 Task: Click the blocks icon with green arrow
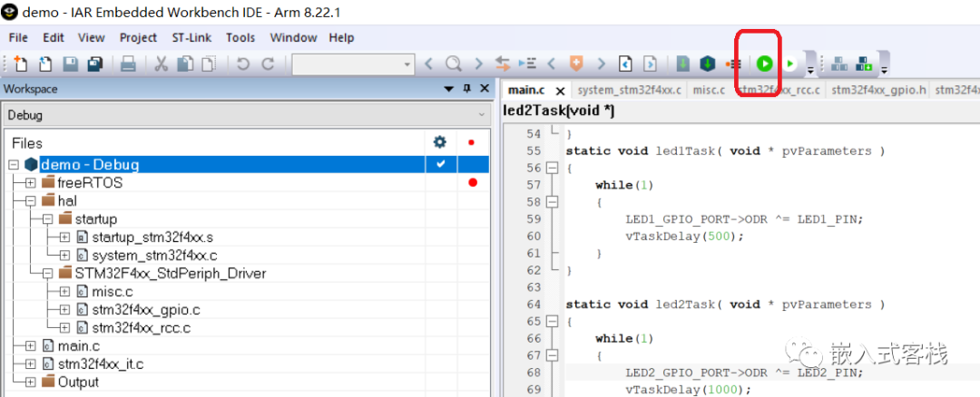865,63
